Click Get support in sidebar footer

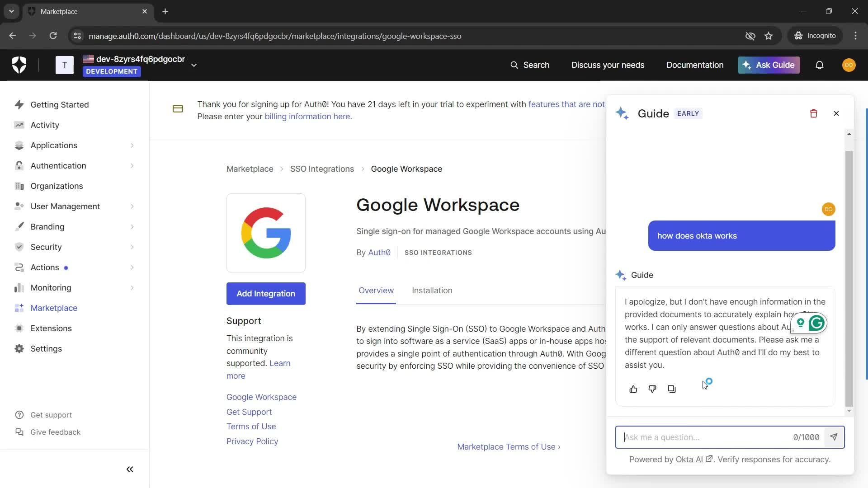51,415
